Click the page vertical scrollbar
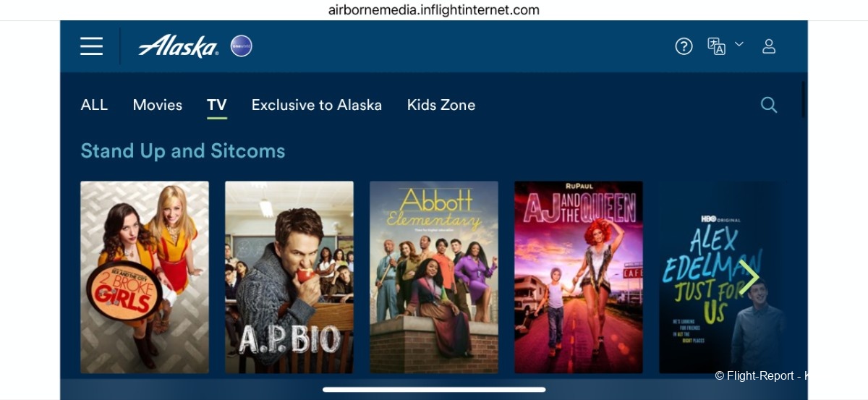This screenshot has width=868, height=400. pos(804,99)
